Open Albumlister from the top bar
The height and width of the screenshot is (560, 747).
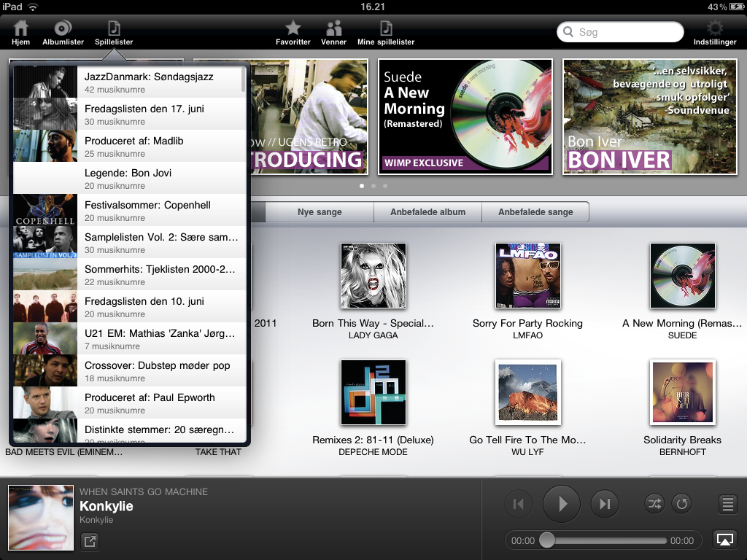pos(63,33)
